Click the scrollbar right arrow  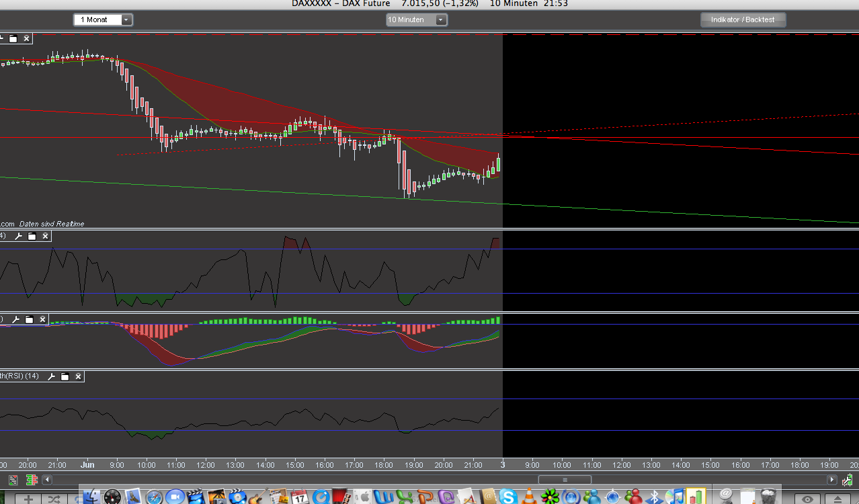(x=832, y=480)
